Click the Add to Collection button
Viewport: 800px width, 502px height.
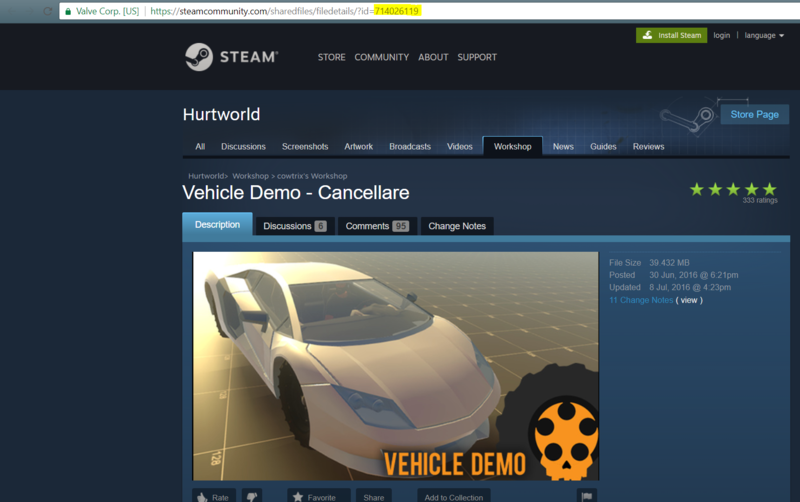point(454,497)
